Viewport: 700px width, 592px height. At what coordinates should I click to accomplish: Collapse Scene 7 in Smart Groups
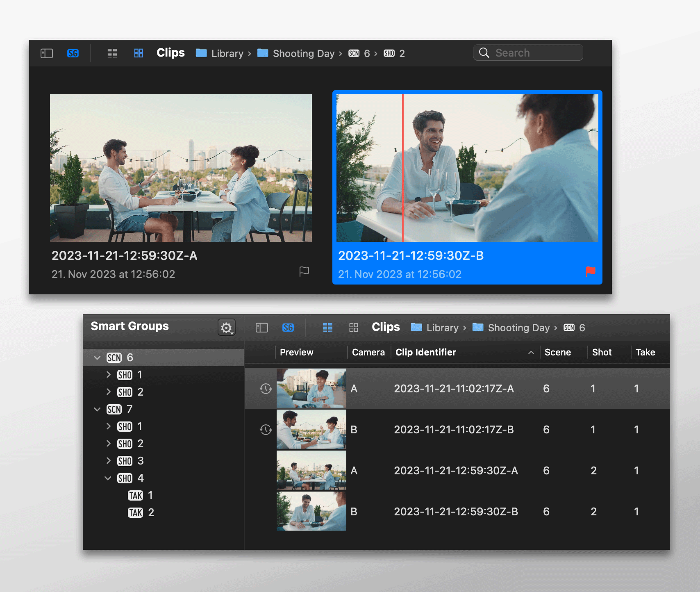pos(97,409)
